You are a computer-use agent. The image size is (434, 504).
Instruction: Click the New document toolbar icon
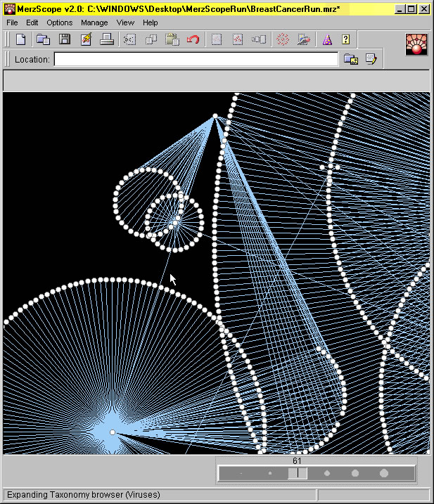tap(21, 40)
